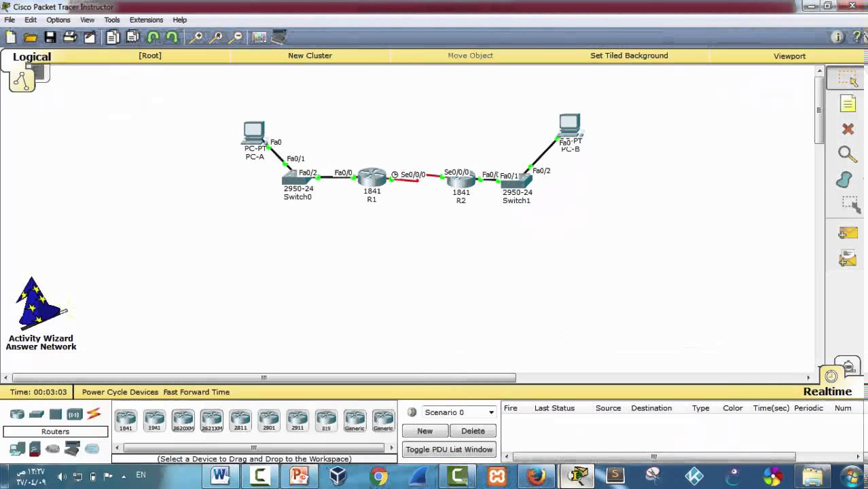Click the Copy toolbar icon
This screenshot has height=489, width=868.
pyautogui.click(x=113, y=37)
